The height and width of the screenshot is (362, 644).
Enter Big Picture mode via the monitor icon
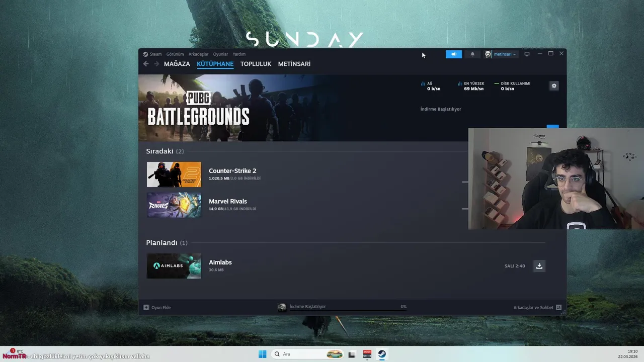[527, 54]
